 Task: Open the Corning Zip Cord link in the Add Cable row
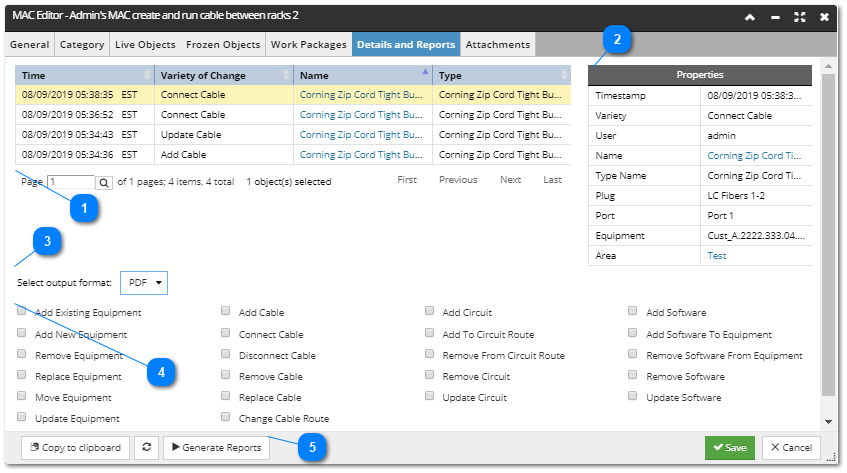click(x=361, y=154)
